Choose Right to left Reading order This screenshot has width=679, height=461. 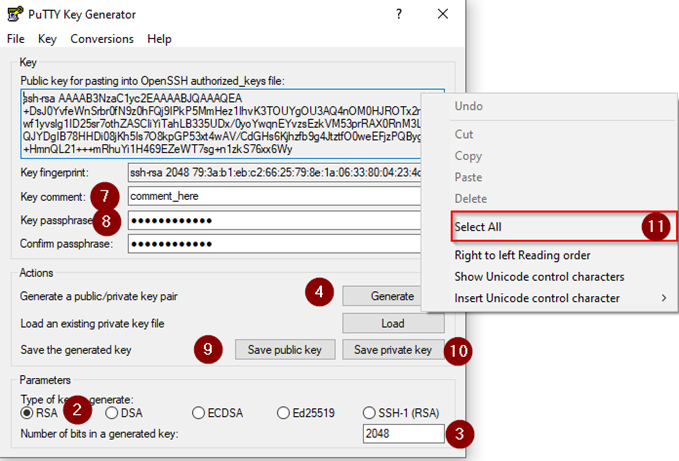point(549,255)
